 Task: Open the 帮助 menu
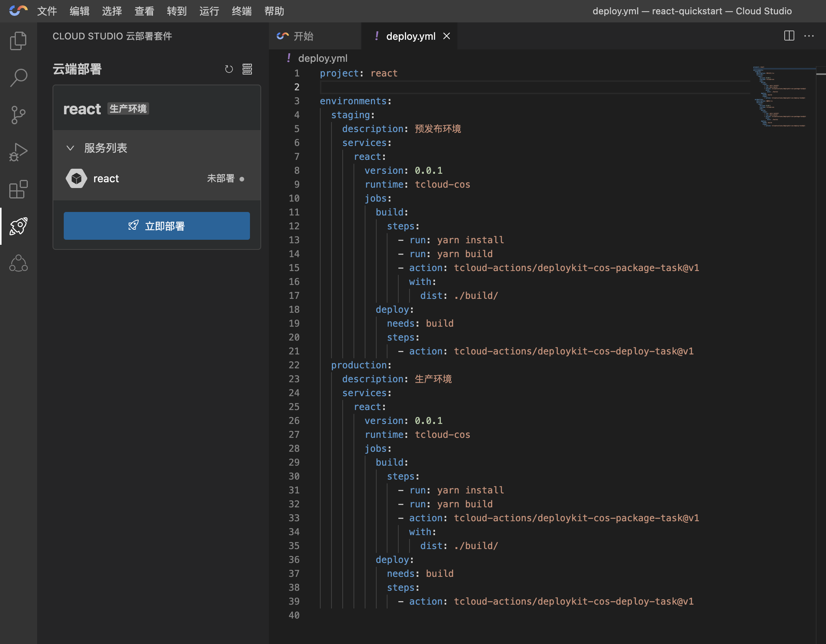[x=274, y=11]
